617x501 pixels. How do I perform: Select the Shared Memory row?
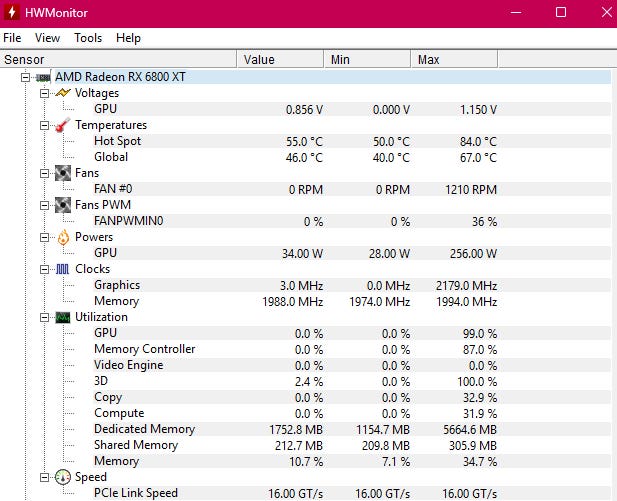(x=352, y=445)
